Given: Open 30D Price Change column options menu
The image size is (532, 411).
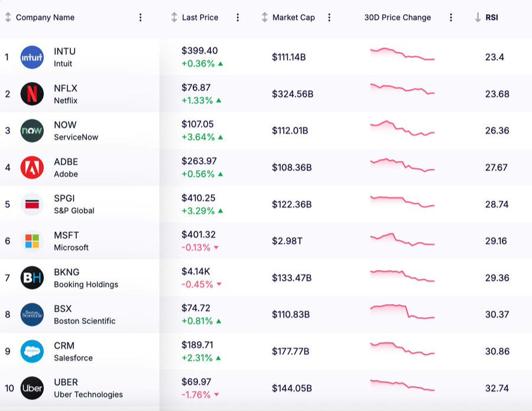Looking at the screenshot, I should 450,17.
